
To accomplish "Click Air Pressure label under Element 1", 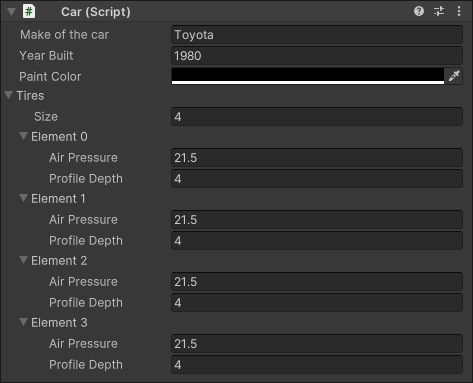I will point(83,220).
